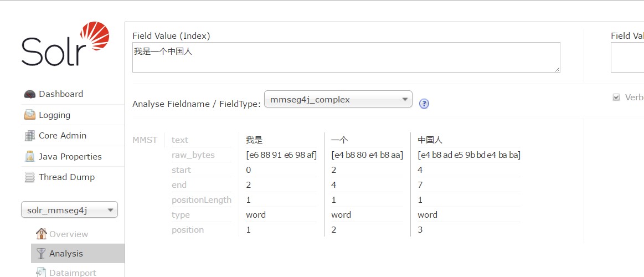Click the Analysis funnel icon
644x277 pixels.
click(40, 254)
